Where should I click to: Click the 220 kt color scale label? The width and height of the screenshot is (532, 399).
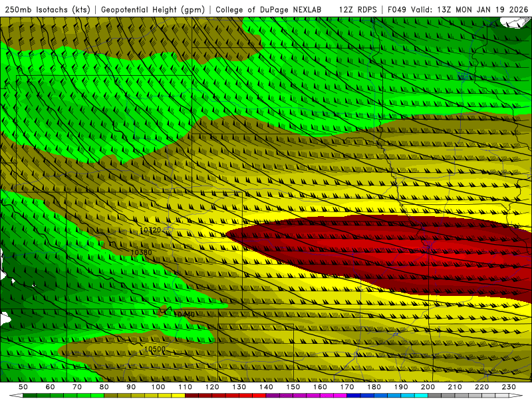point(481,387)
